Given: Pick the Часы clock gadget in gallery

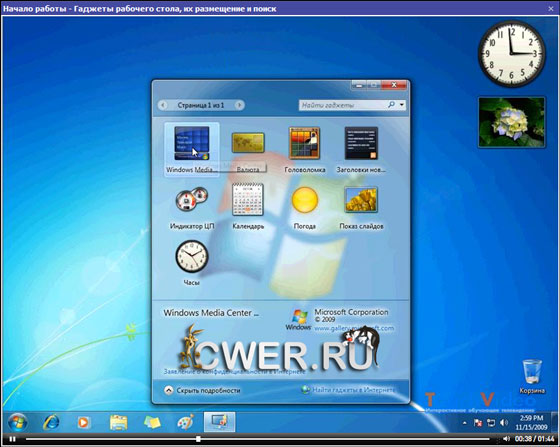Looking at the screenshot, I should [192, 256].
